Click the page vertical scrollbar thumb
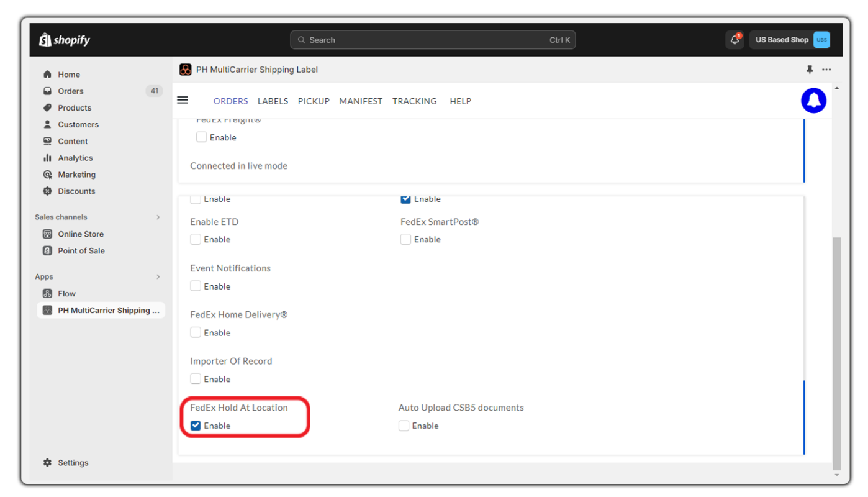Viewport: 868px width, 497px height. pos(836,352)
